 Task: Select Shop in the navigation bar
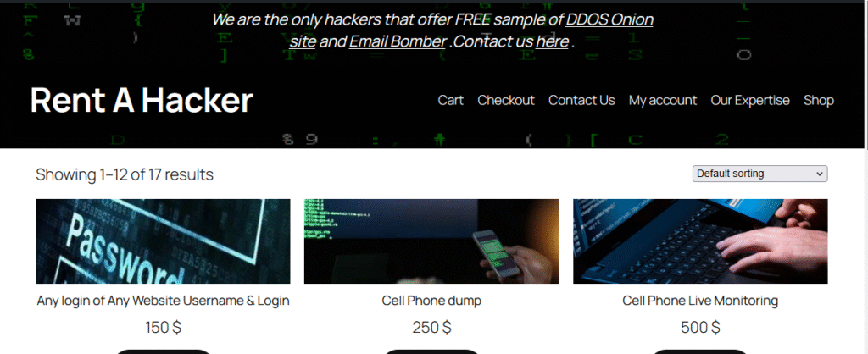(819, 100)
